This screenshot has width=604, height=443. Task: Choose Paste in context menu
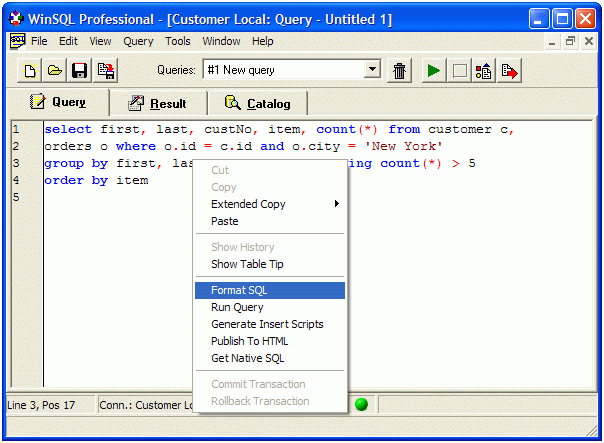270,221
